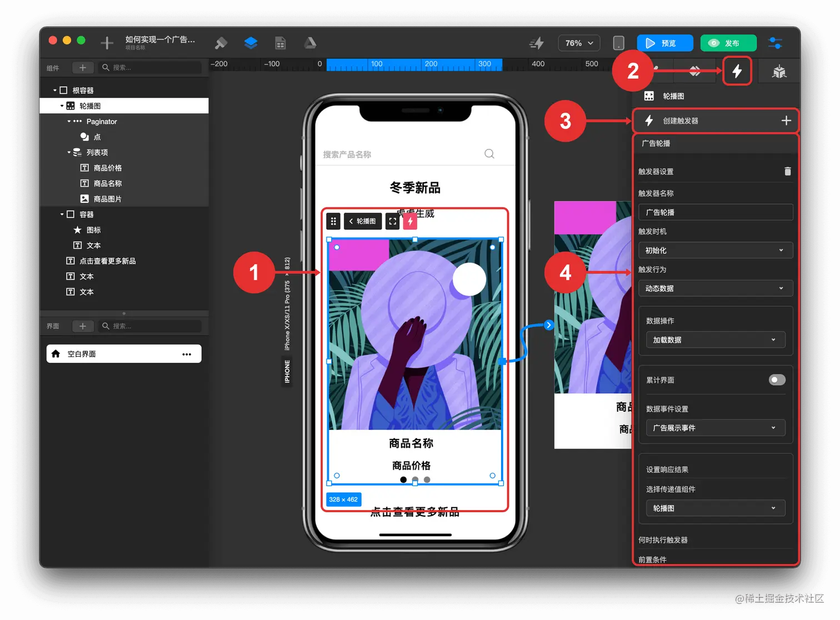Image resolution: width=840 pixels, height=620 pixels.
Task: Click the 广告轮播 trigger header row
Action: point(716,143)
